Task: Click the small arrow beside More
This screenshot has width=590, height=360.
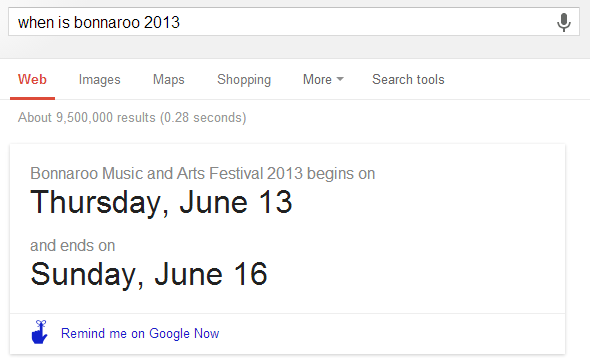Action: tap(340, 79)
